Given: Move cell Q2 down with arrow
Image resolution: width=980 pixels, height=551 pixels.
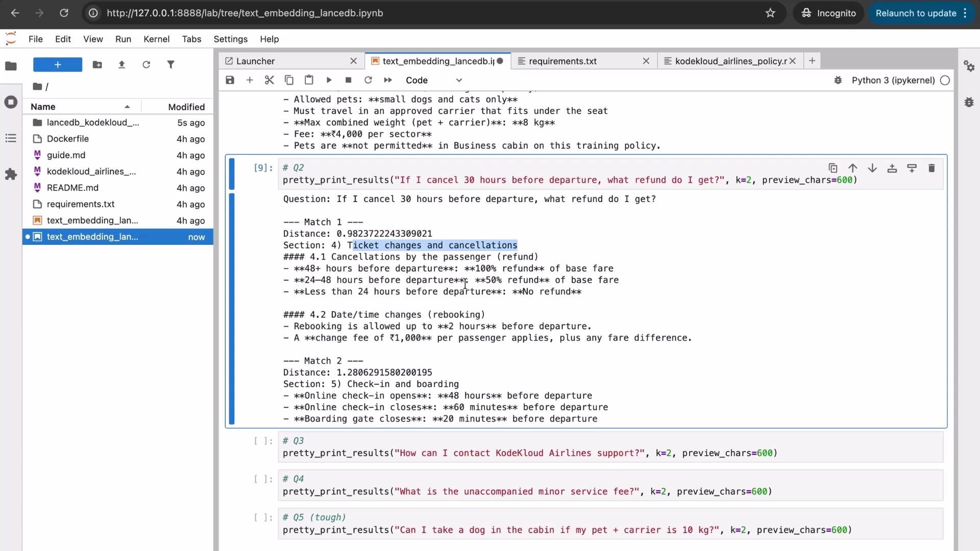Looking at the screenshot, I should [x=872, y=168].
